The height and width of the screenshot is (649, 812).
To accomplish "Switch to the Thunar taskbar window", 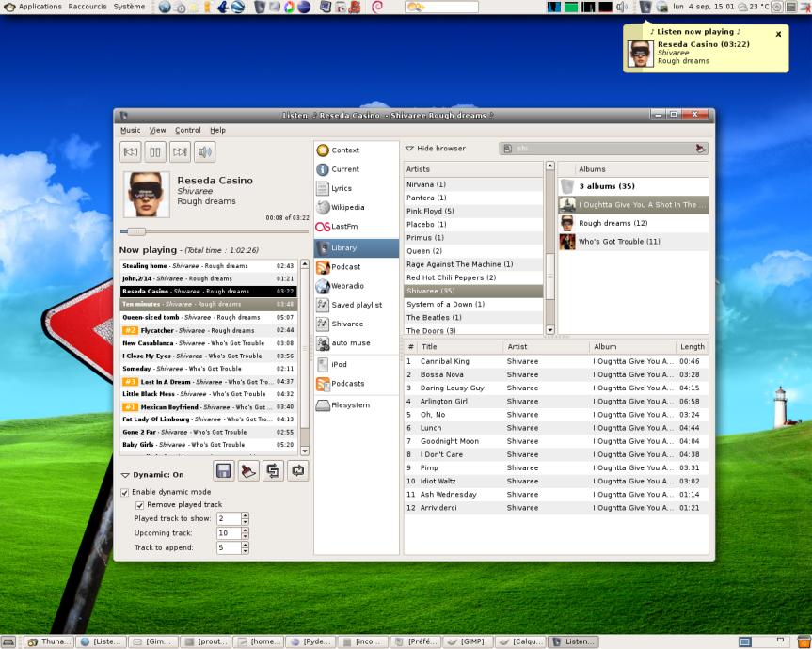I will coord(49,641).
